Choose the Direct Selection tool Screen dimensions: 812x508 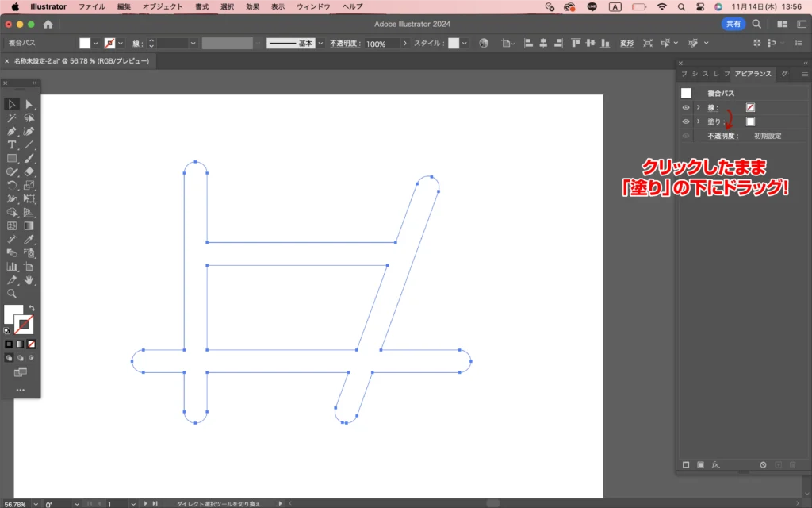(x=29, y=104)
